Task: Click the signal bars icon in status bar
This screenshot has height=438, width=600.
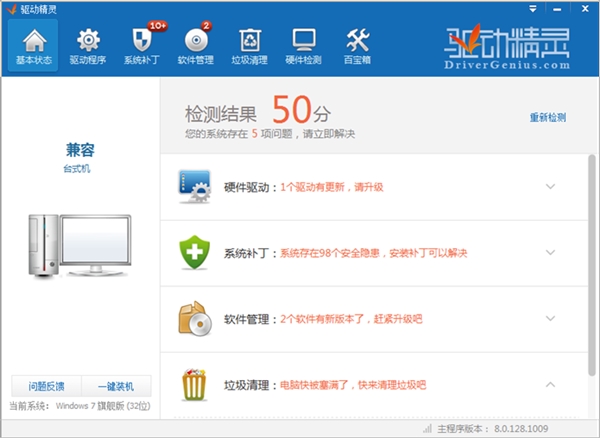Action: coord(427,428)
